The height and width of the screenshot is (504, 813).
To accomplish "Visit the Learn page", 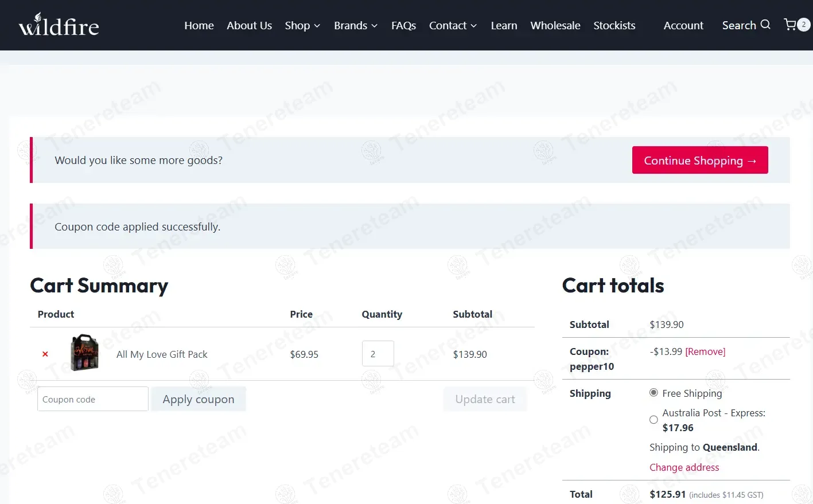I will (504, 25).
